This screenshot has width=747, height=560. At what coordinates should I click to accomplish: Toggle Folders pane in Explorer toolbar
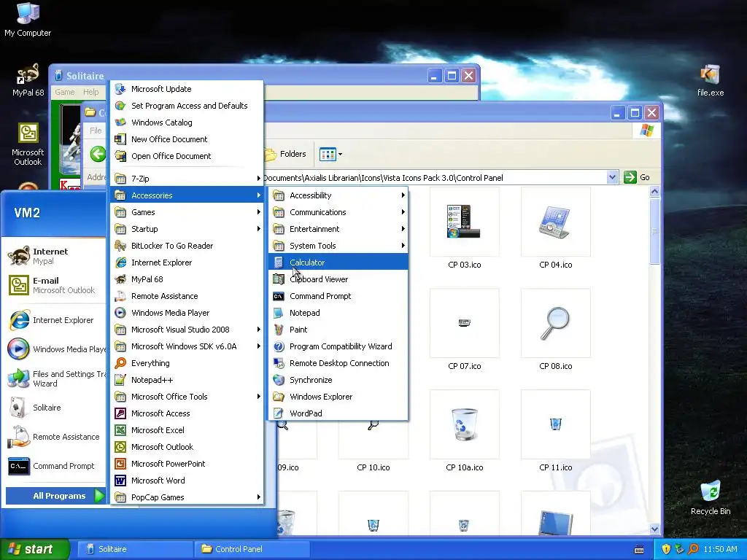pos(286,155)
